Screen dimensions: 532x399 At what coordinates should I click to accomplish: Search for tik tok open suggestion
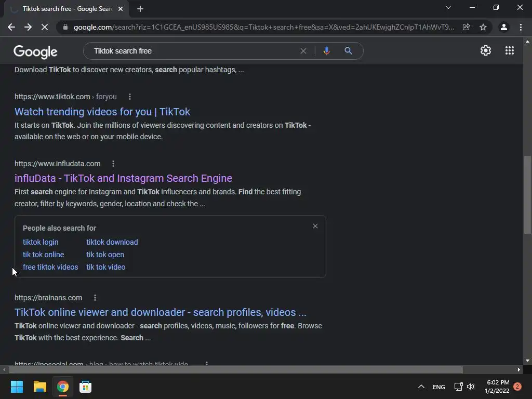pos(105,255)
